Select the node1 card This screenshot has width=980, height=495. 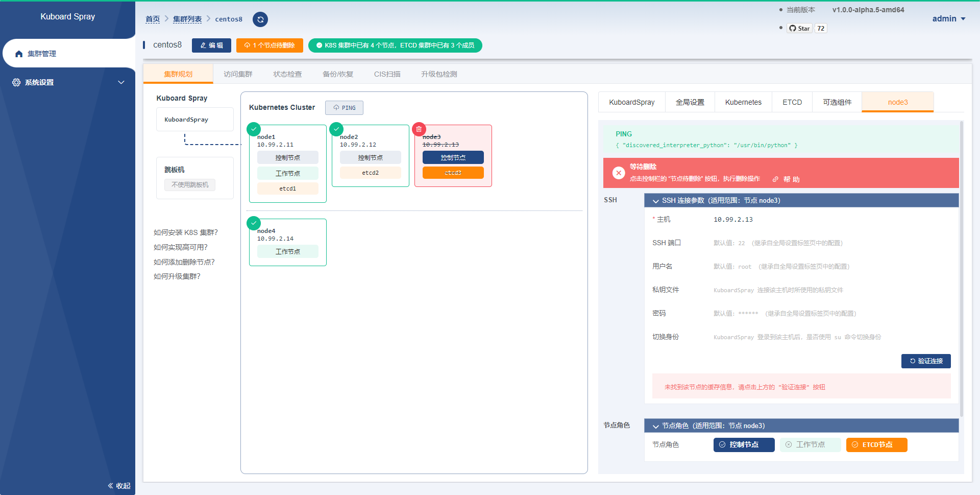tap(288, 163)
